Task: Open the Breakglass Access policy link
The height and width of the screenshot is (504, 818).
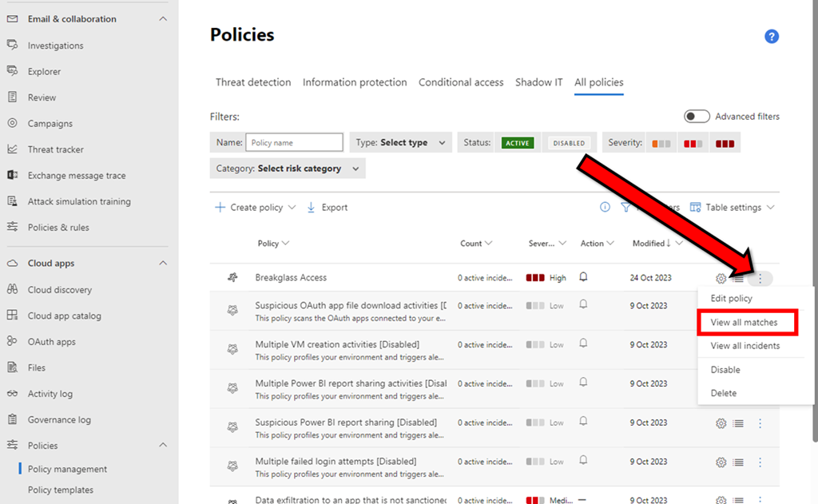Action: coord(291,278)
